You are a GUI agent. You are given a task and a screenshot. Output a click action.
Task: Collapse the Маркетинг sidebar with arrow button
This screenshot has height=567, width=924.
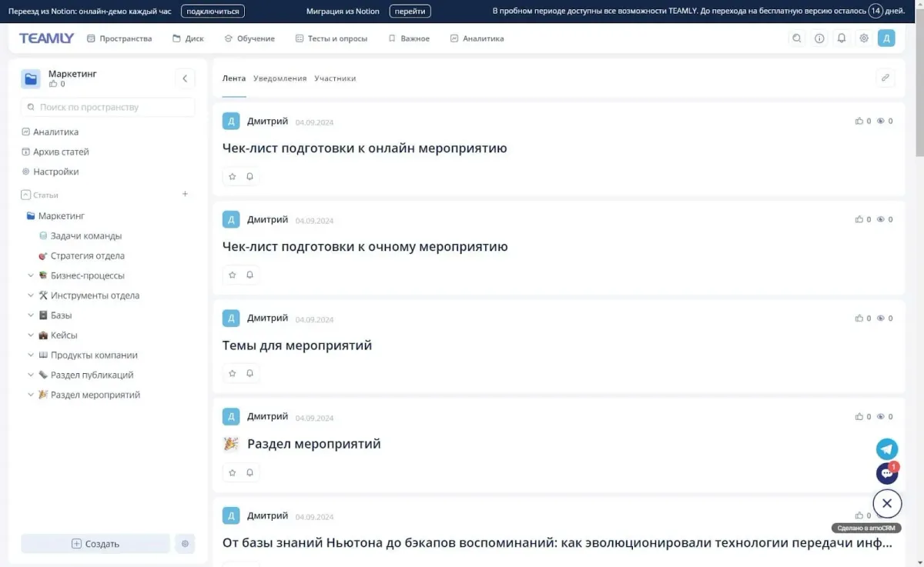coord(185,78)
